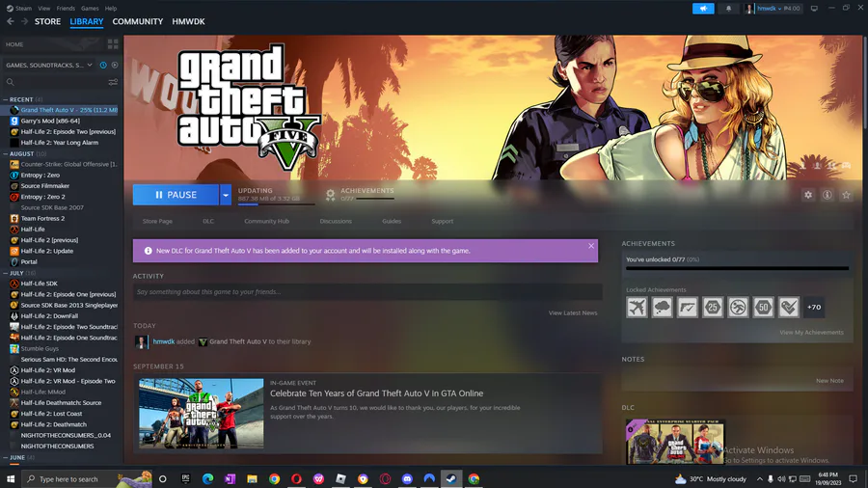Open the Community Hub link
This screenshot has height=488, width=868.
click(267, 221)
